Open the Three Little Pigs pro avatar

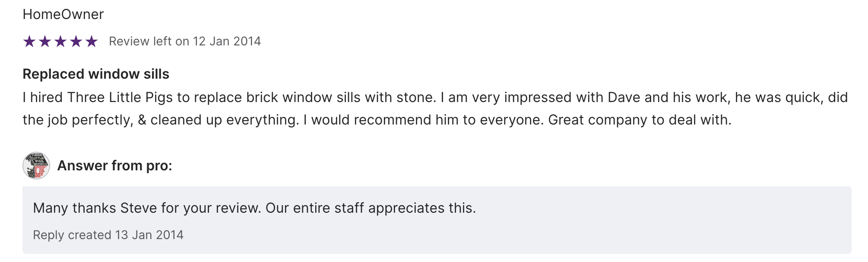coord(36,166)
